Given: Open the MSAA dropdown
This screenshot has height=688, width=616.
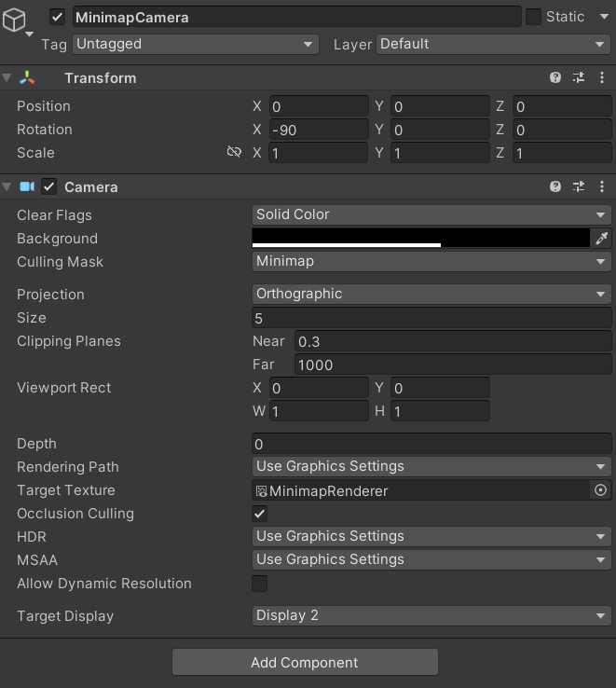Looking at the screenshot, I should click(431, 559).
